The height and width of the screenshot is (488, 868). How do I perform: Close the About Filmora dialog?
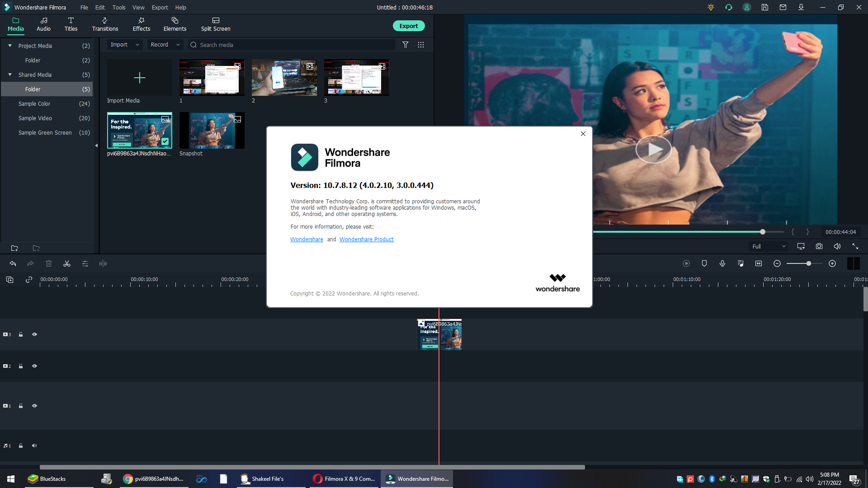click(583, 134)
